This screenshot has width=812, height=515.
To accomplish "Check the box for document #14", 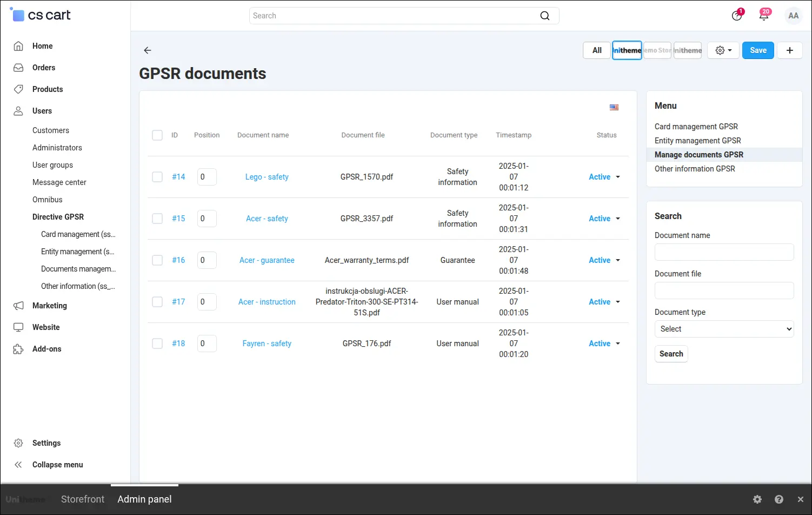I will click(x=157, y=177).
